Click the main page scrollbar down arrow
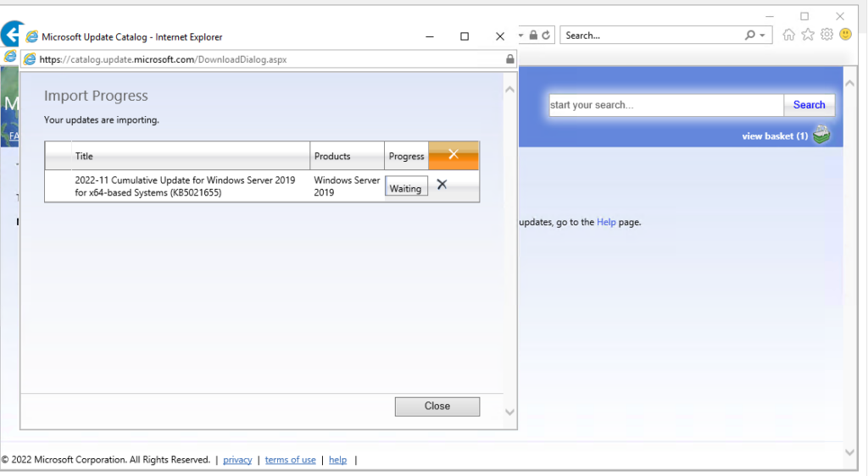The width and height of the screenshot is (868, 476). pos(849,452)
